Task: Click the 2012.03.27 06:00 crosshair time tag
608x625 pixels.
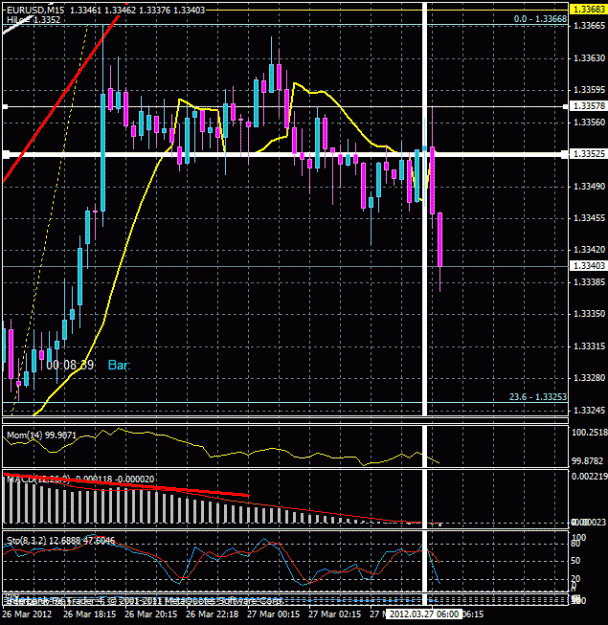Action: [424, 614]
